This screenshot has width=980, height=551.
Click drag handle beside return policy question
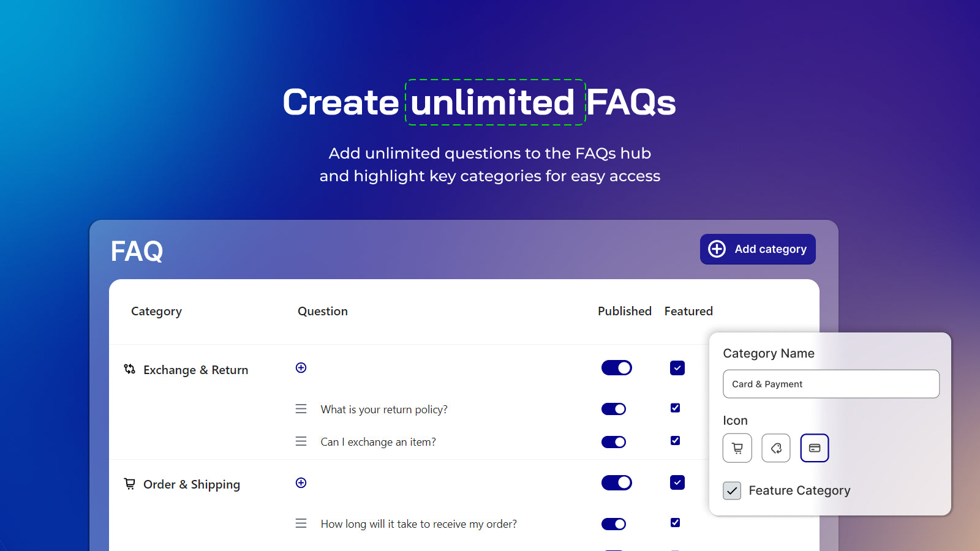pos(301,409)
